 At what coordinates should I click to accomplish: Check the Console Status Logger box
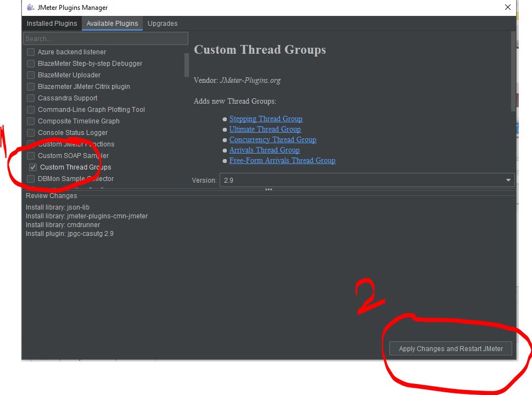pos(31,133)
